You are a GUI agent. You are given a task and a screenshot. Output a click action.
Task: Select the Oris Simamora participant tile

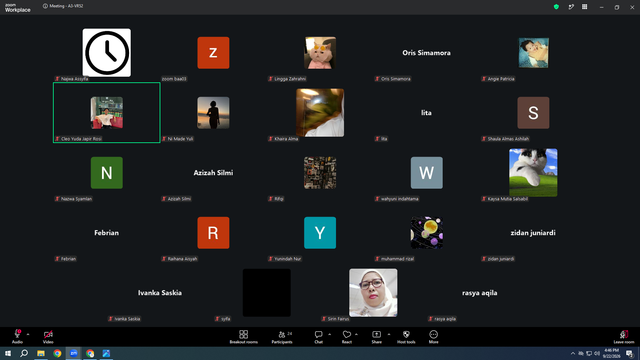click(427, 53)
